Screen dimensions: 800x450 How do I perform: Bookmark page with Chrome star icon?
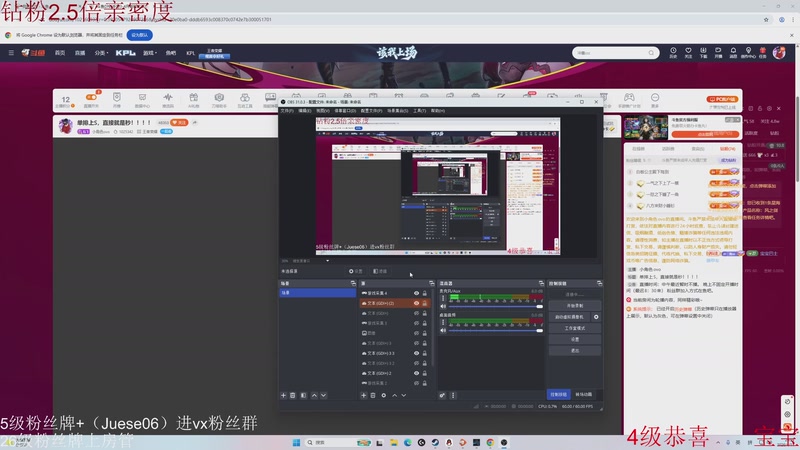766,19
